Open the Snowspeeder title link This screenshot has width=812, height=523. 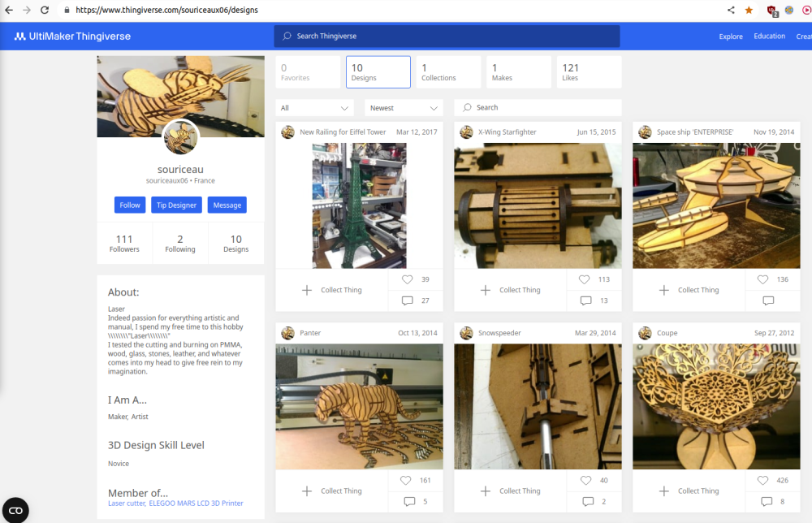click(x=499, y=333)
